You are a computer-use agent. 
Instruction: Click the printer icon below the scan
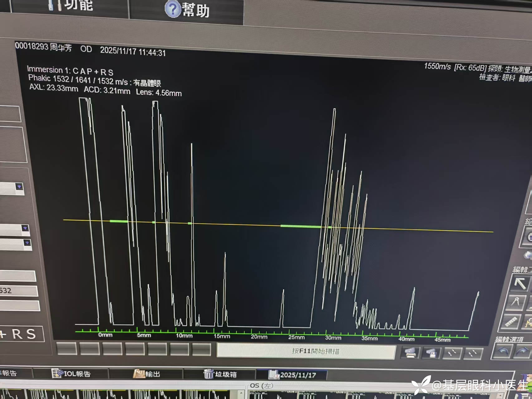point(410,353)
